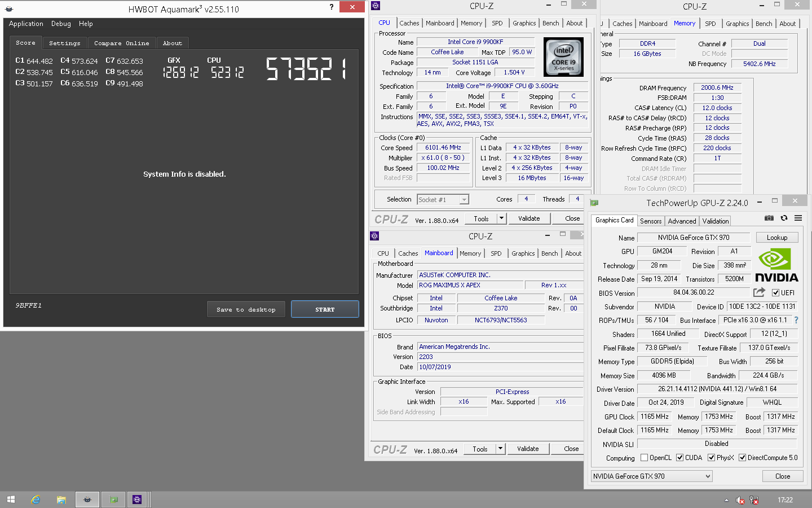The height and width of the screenshot is (508, 812).
Task: Click the Lookup button in GPU-Z
Action: (777, 238)
